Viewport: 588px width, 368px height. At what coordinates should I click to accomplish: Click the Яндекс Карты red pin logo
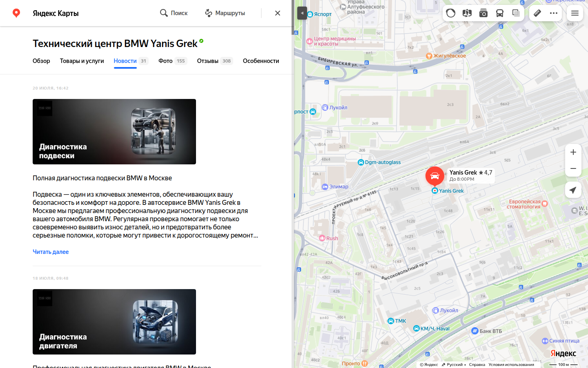pos(16,13)
